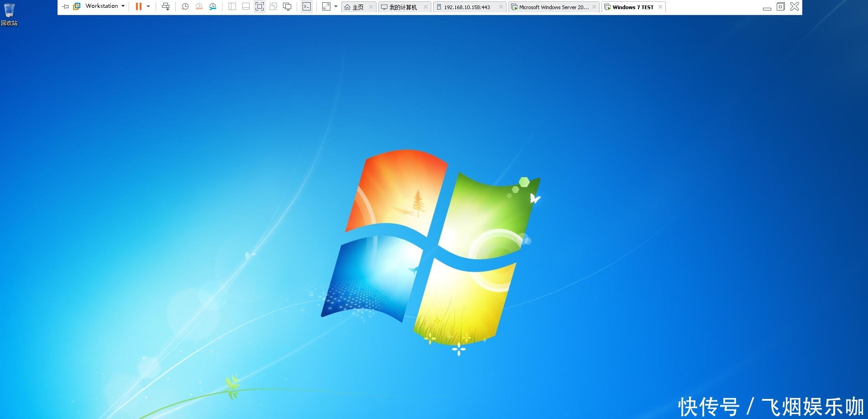Toggle full screen mode
Image resolution: width=868 pixels, height=419 pixels.
pos(260,6)
